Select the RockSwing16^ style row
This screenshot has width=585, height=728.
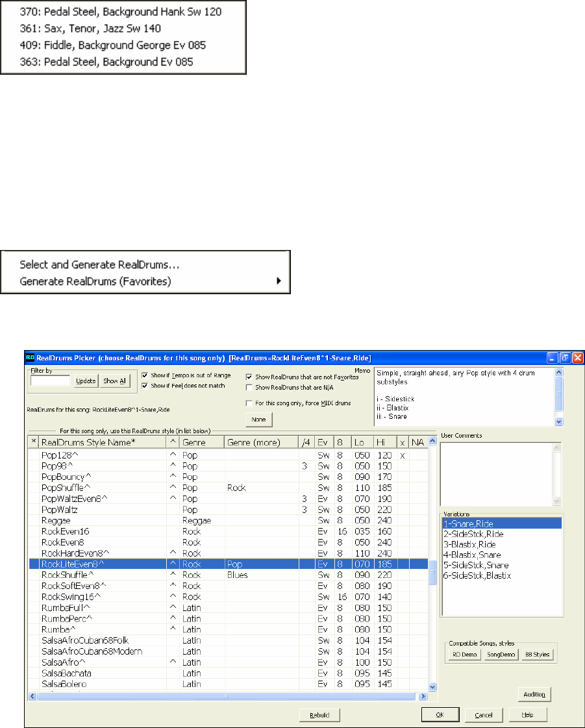tap(228, 597)
